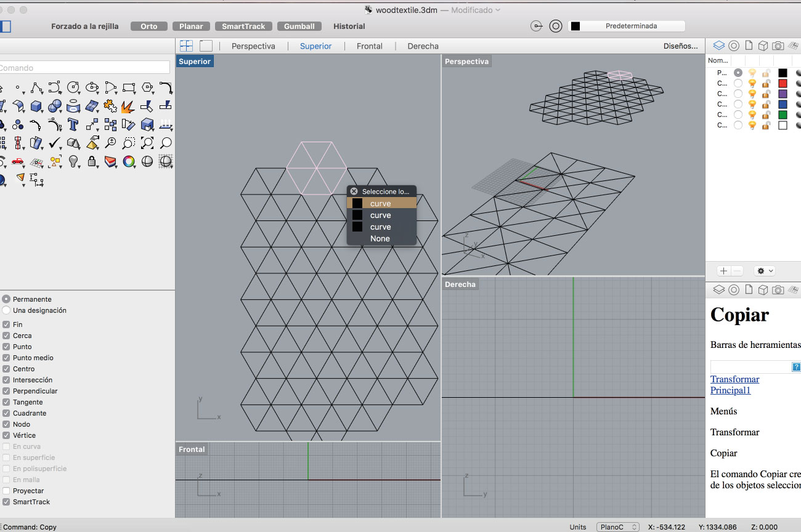Click the orange Explode icon

128,107
